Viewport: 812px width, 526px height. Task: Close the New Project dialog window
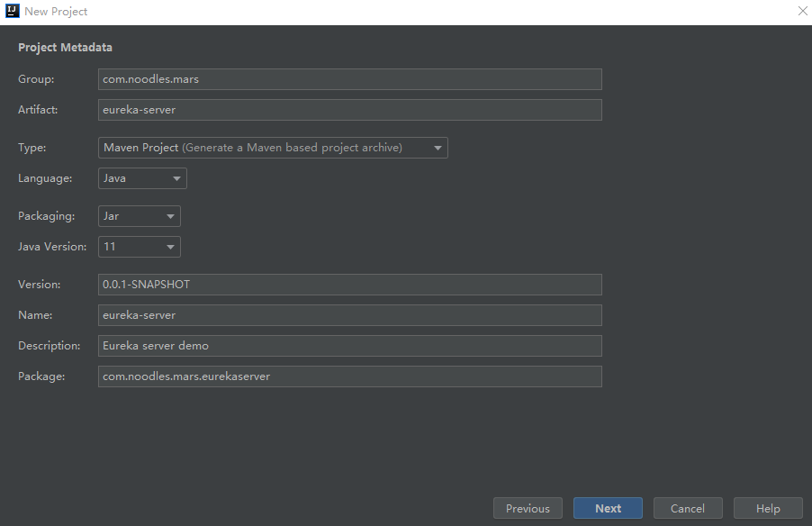(802, 12)
